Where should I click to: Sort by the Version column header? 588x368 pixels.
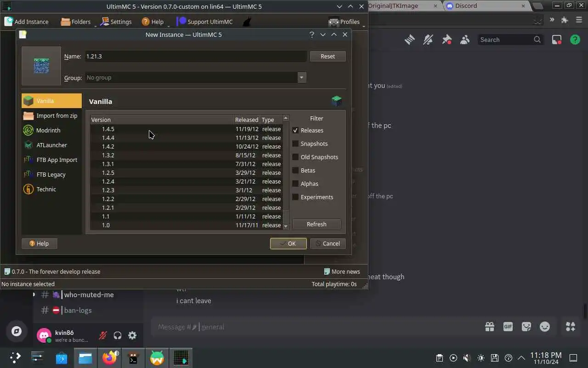(162, 120)
